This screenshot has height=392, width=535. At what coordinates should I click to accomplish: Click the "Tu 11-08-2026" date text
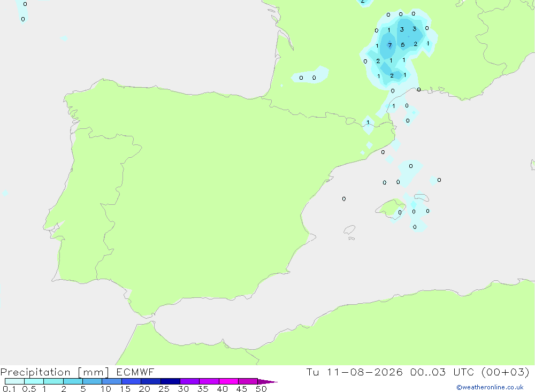coord(354,372)
